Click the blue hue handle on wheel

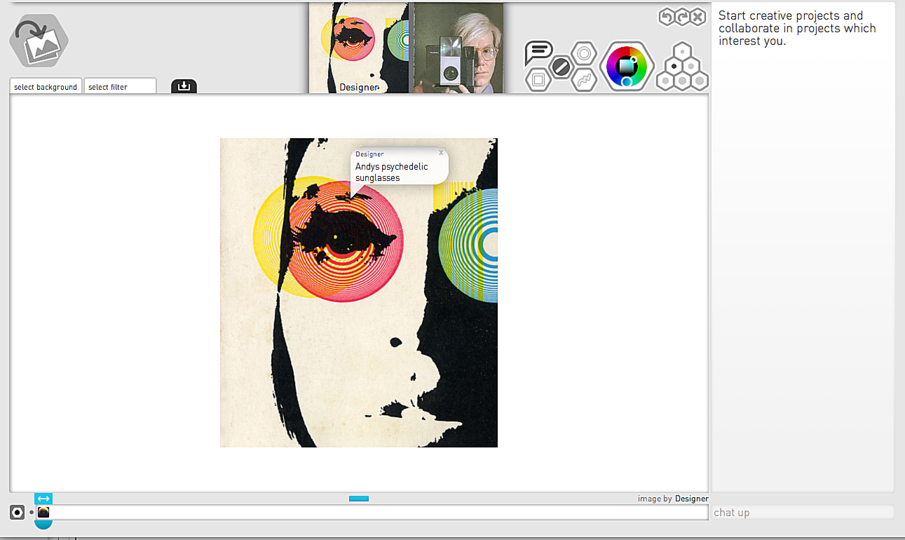[627, 82]
